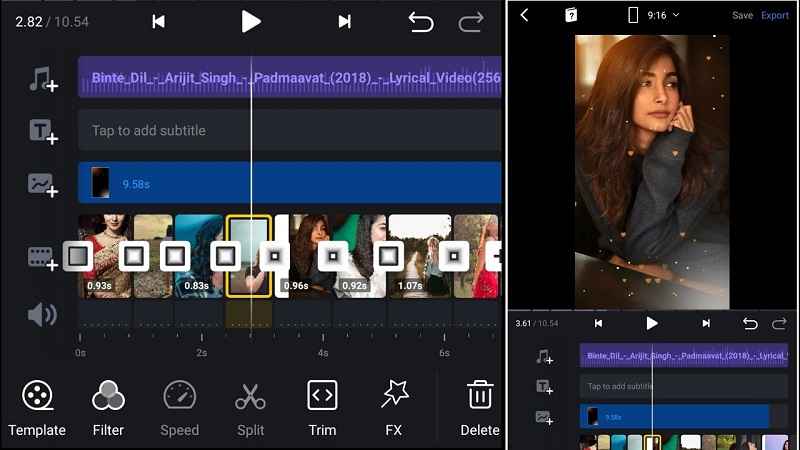Tap the 'Tap to add subtitle' track on left
Image resolution: width=800 pixels, height=450 pixels.
click(289, 131)
